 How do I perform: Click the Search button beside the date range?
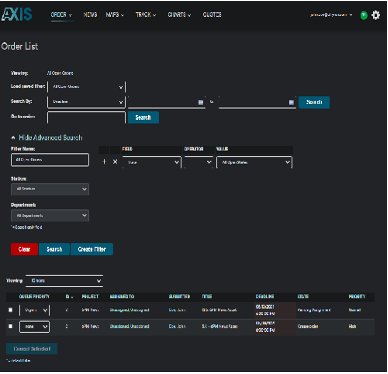point(314,102)
